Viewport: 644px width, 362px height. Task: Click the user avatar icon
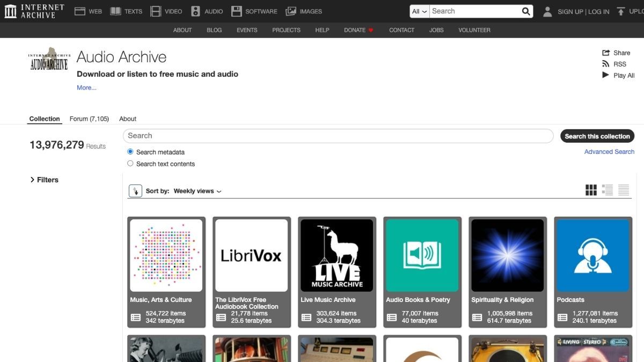click(547, 11)
